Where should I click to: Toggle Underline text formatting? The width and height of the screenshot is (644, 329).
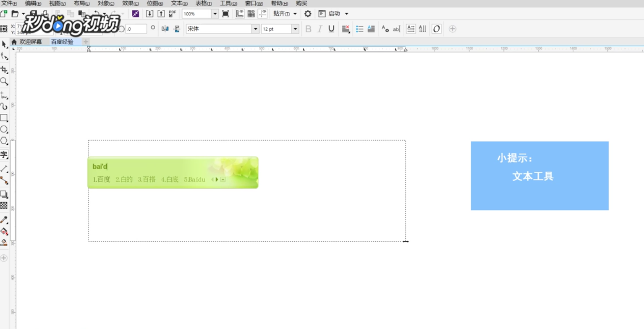[331, 29]
